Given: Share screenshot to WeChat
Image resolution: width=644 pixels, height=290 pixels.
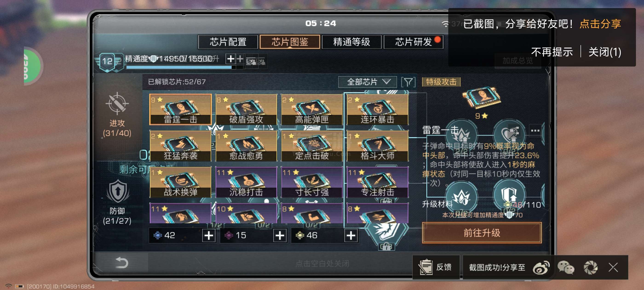Looking at the screenshot, I should click(x=566, y=267).
